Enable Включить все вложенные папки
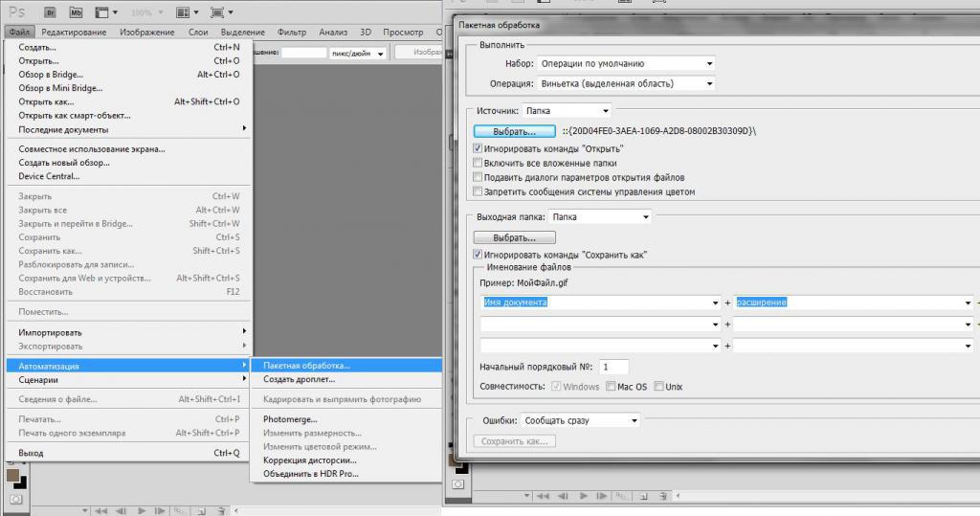Screen dimensions: 980x516 point(478,163)
